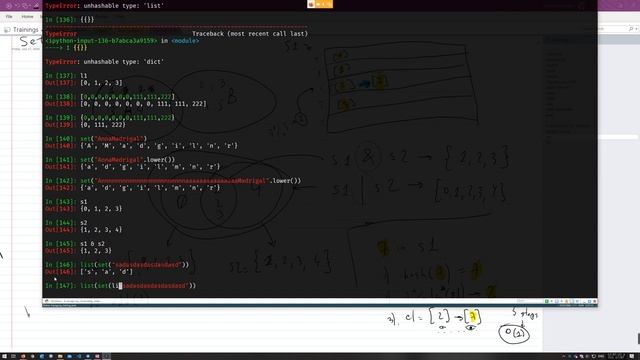Image resolution: width=640 pixels, height=360 pixels.
Task: Click the system tray clock on taskbar
Action: coord(616,356)
